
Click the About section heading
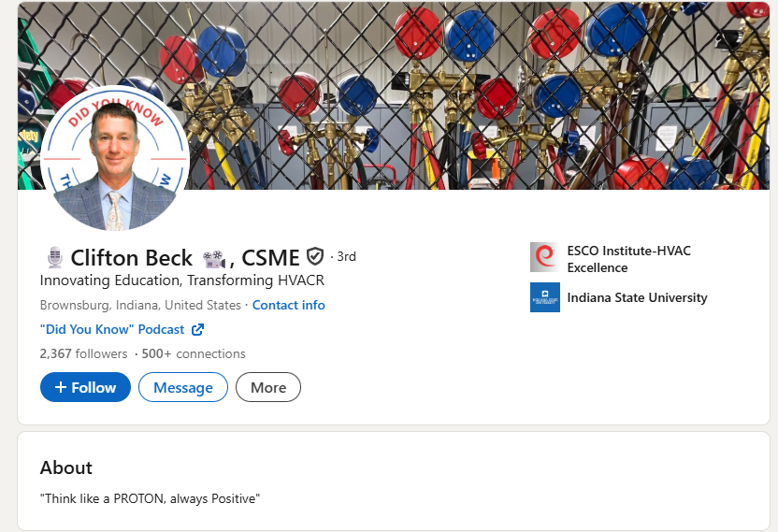tap(66, 467)
